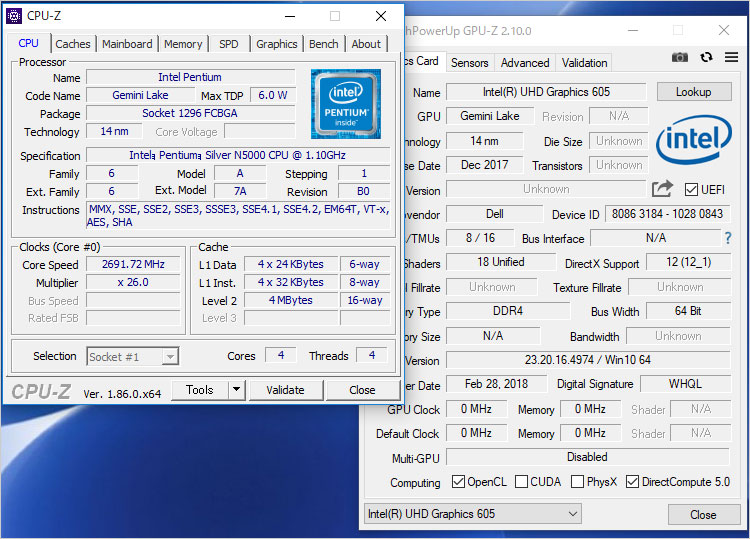The width and height of the screenshot is (750, 539).
Task: Toggle the DirectCompute 5.0 checkbox
Action: click(x=632, y=482)
